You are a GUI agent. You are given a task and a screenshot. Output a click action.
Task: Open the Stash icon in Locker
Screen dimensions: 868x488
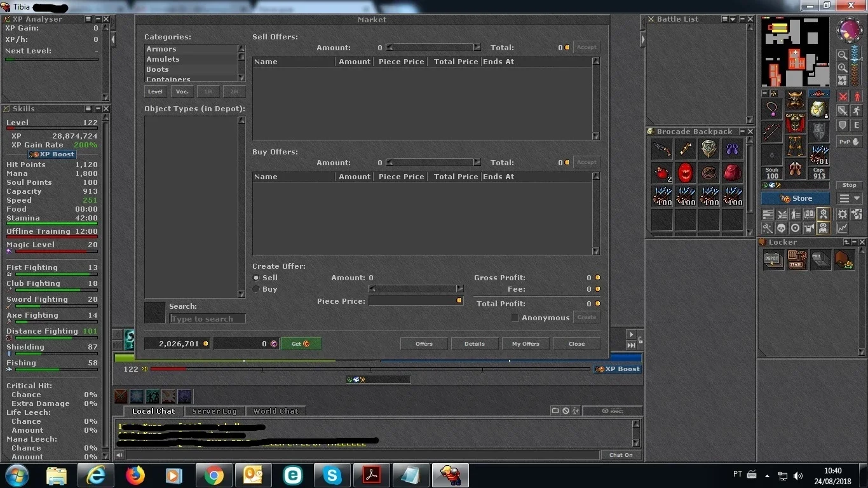(x=796, y=259)
